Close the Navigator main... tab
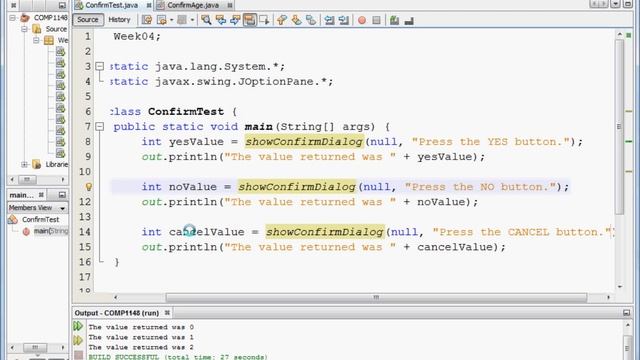This screenshot has height=360, width=640. 41,195
